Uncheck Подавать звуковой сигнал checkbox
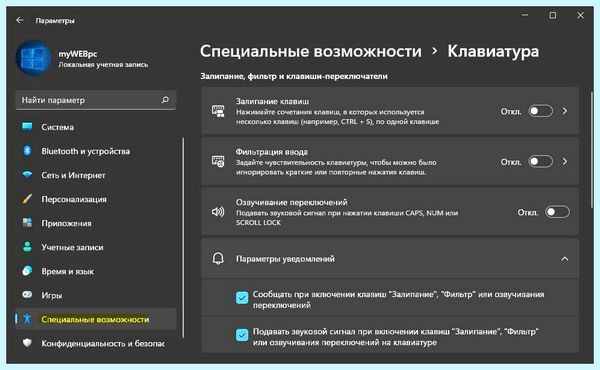Viewport: 600px width, 370px height. tap(242, 335)
